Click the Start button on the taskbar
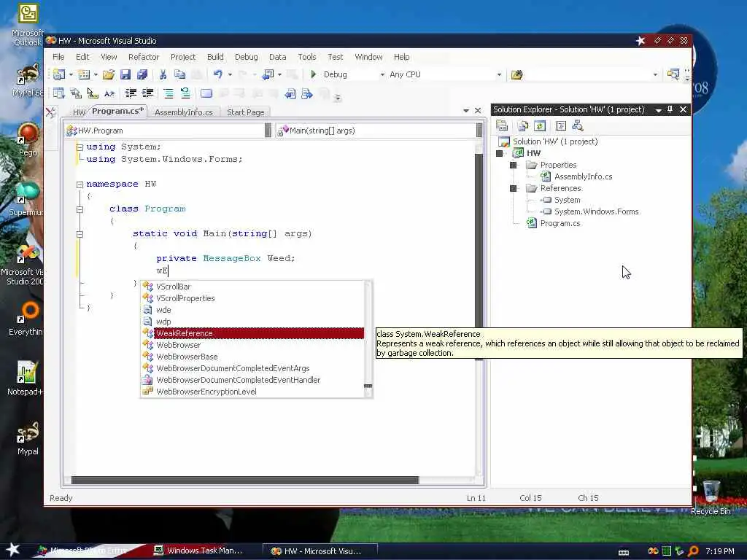Screen dimensions: 747x560 tap(13, 550)
